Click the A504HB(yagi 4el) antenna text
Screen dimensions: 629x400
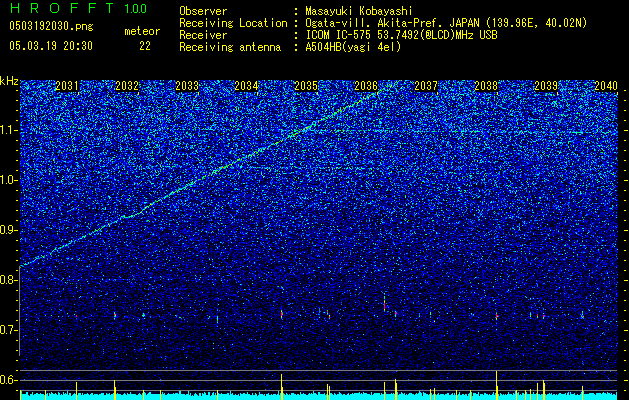(x=353, y=47)
